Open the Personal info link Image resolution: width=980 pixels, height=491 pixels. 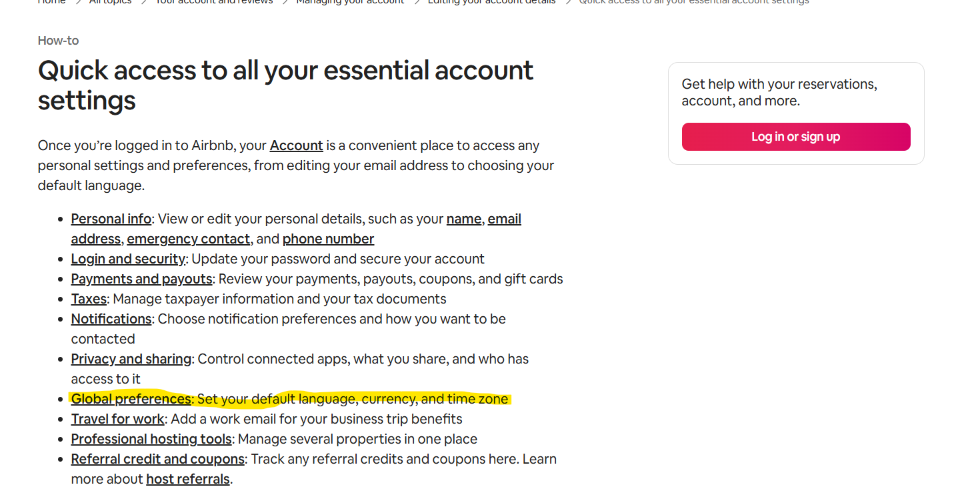point(111,219)
